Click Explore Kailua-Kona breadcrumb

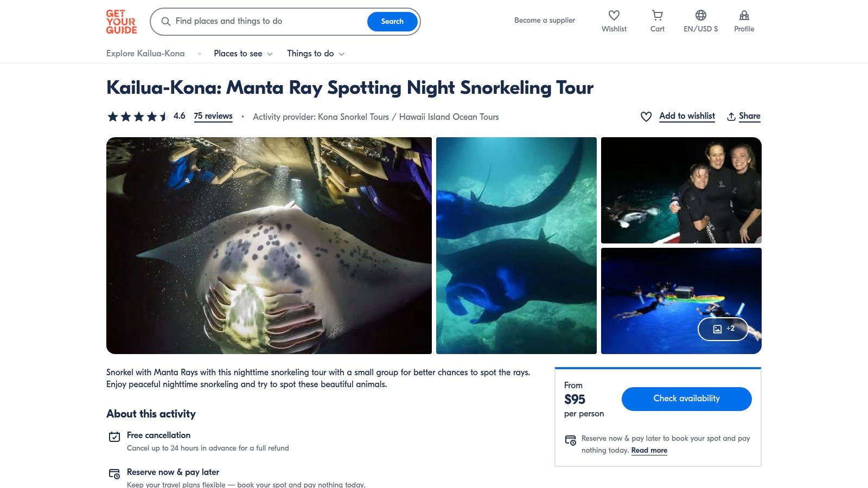[145, 53]
